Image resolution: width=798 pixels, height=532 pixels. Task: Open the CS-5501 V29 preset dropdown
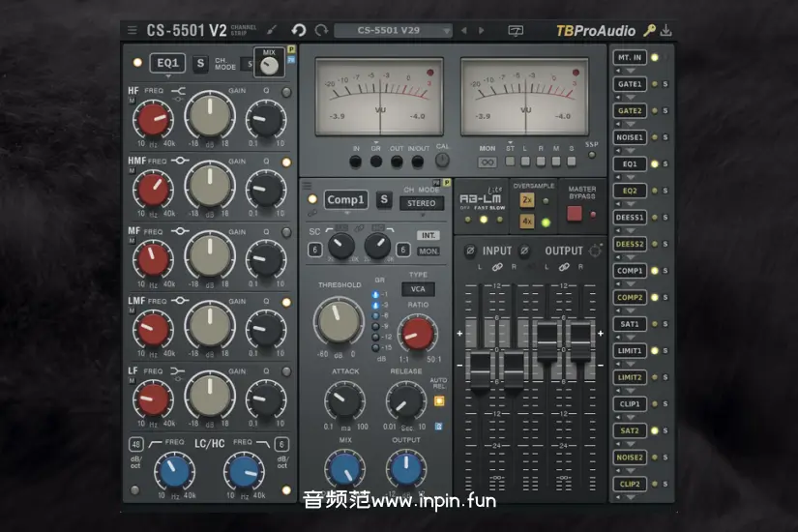(393, 30)
